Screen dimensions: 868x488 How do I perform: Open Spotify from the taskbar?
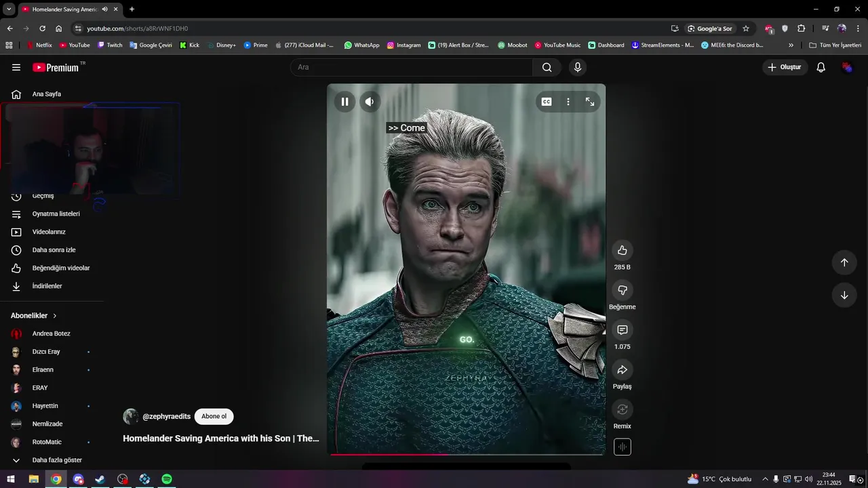pos(167,479)
